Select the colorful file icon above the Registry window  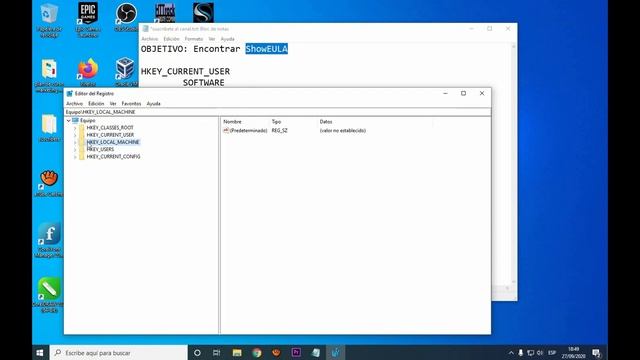tap(49, 76)
